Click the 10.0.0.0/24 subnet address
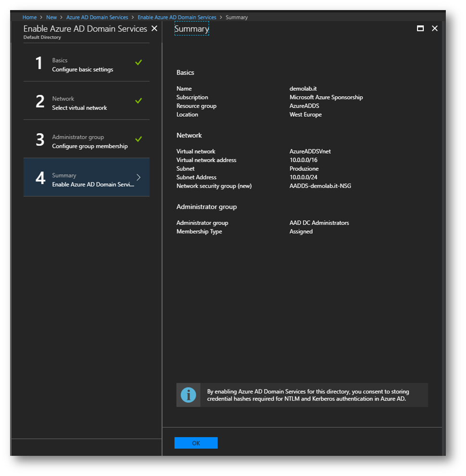466x476 pixels. tap(303, 177)
